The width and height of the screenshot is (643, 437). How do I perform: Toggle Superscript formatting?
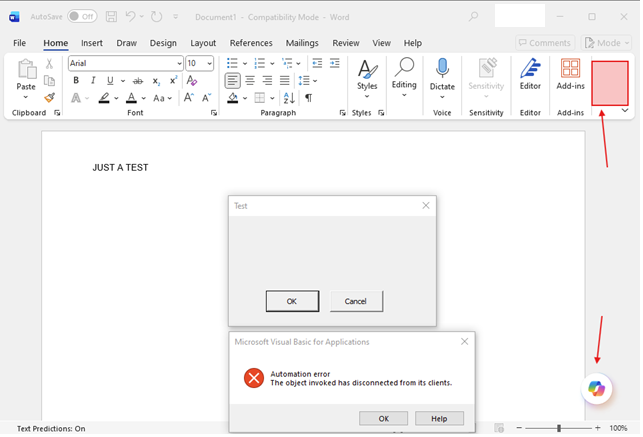tap(173, 80)
